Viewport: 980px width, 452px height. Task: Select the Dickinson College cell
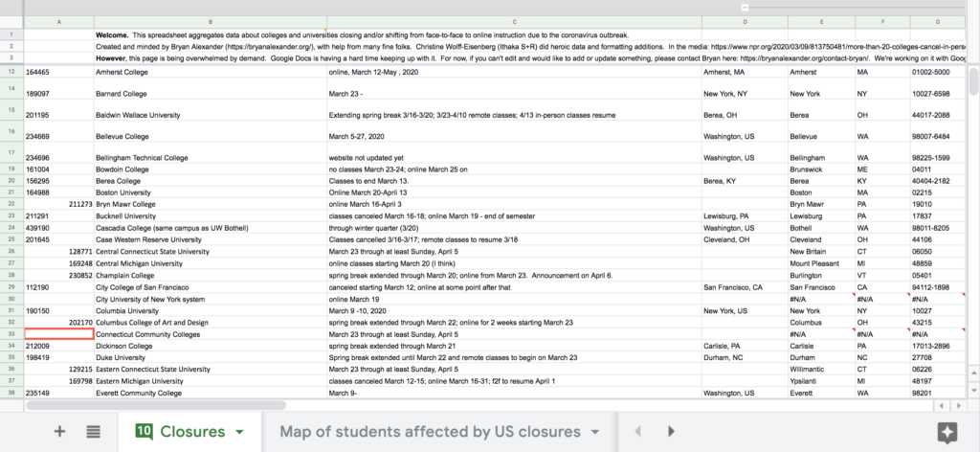click(x=210, y=346)
